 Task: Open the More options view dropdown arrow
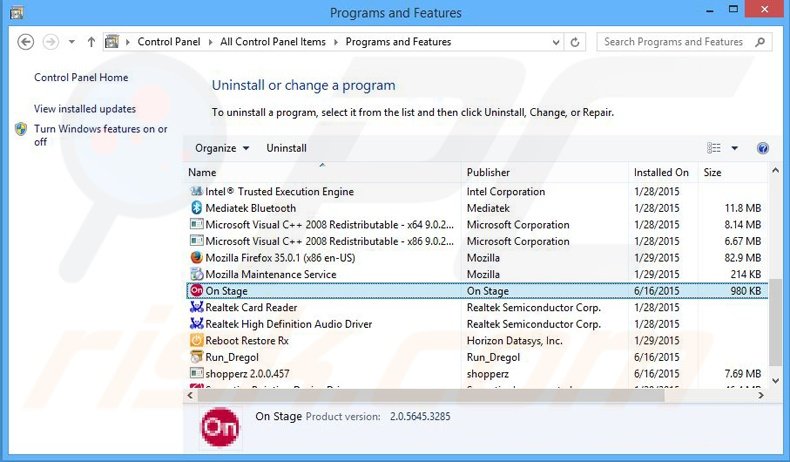tap(735, 148)
